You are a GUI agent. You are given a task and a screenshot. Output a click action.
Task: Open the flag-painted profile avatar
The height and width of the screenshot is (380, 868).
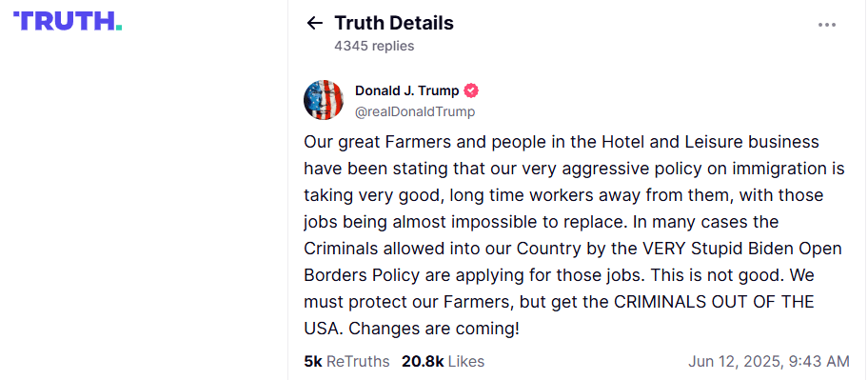(x=324, y=100)
